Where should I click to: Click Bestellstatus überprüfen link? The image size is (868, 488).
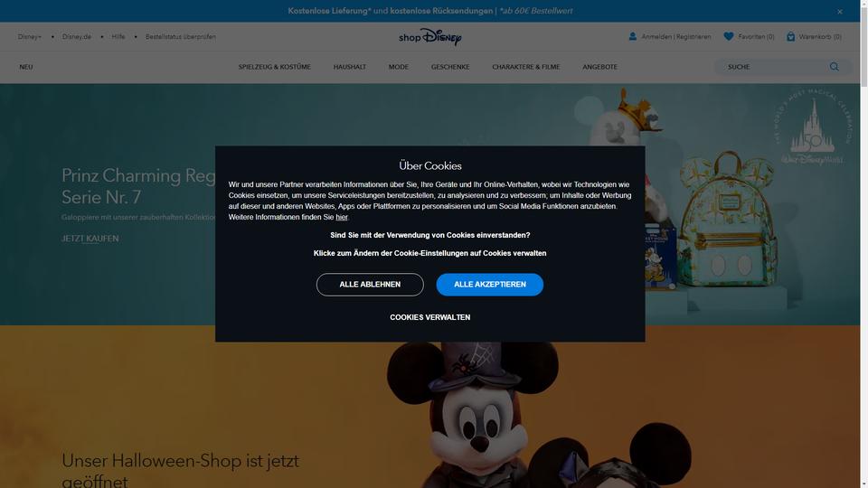(181, 36)
